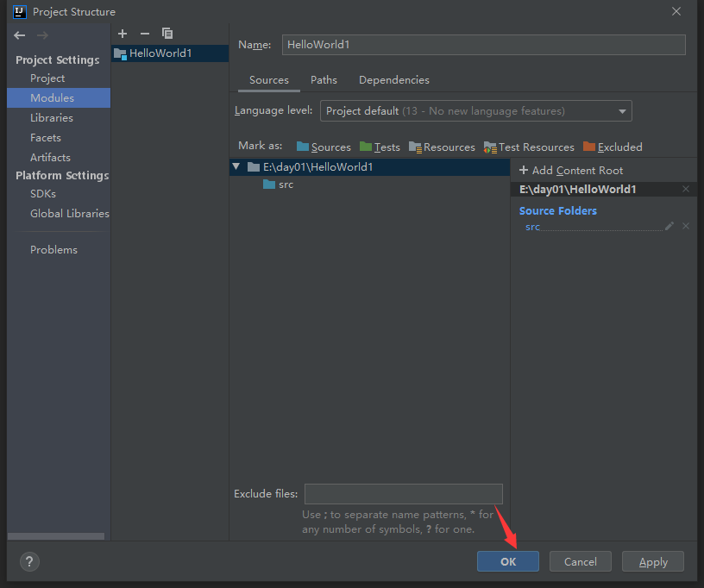
Task: Open Libraries settings
Action: click(52, 118)
